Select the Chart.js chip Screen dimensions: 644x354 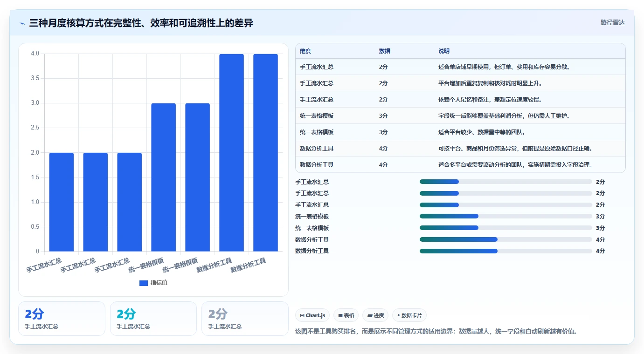(x=312, y=315)
